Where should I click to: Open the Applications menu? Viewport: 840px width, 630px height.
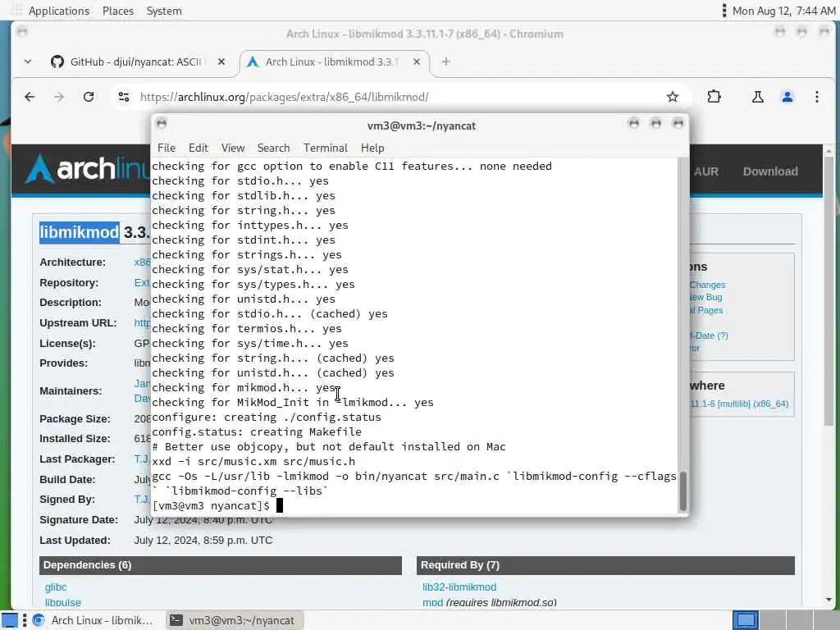[59, 11]
